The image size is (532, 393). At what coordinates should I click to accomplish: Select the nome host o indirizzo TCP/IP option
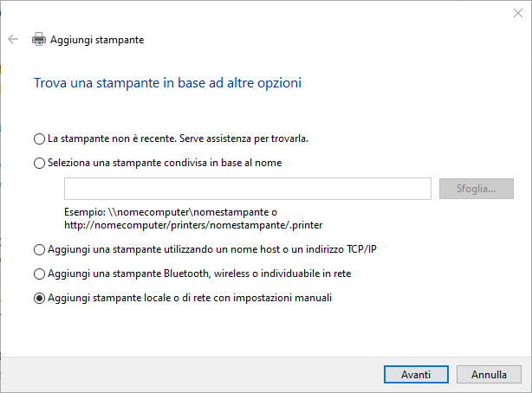tap(38, 250)
